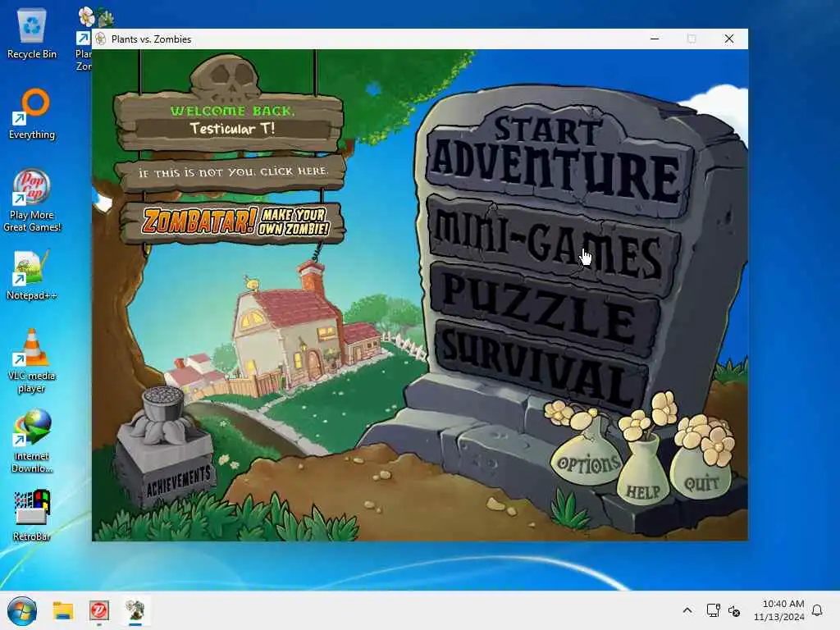840x630 pixels.
Task: Open Recycle Bin on desktop
Action: click(x=32, y=34)
